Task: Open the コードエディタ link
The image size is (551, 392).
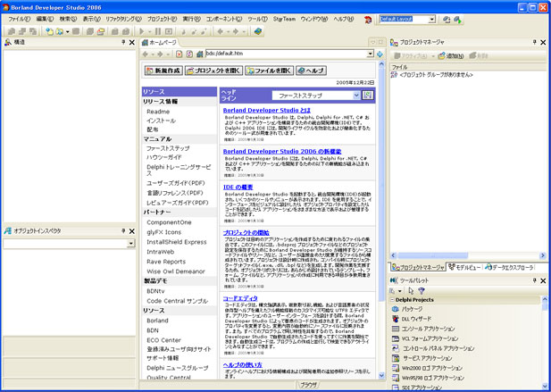Action: [240, 298]
